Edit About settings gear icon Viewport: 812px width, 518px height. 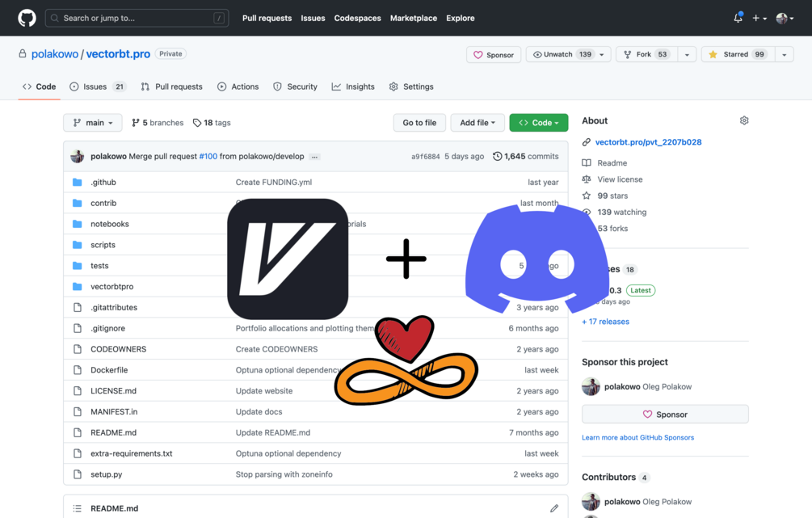click(x=744, y=120)
